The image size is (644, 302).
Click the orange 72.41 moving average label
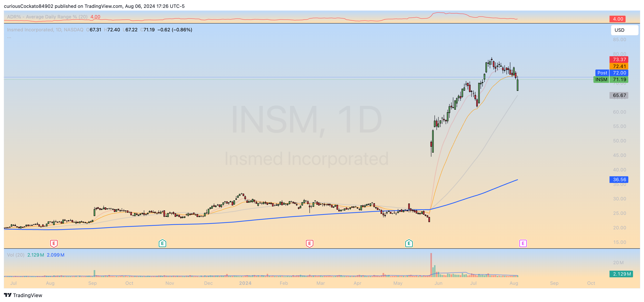[619, 66]
